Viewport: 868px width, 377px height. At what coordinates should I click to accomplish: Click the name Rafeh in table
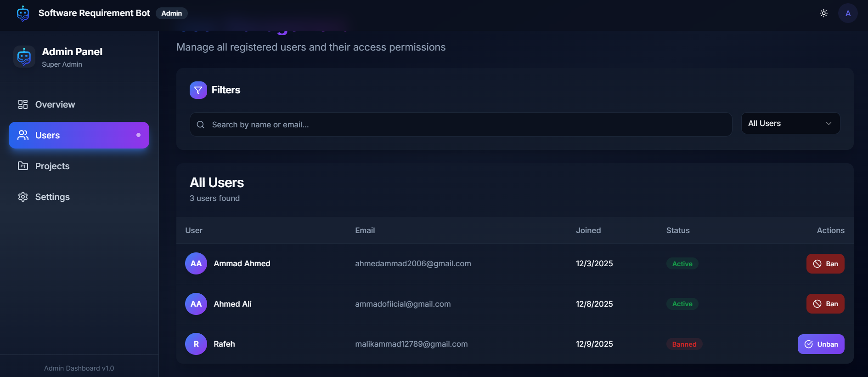tap(224, 344)
